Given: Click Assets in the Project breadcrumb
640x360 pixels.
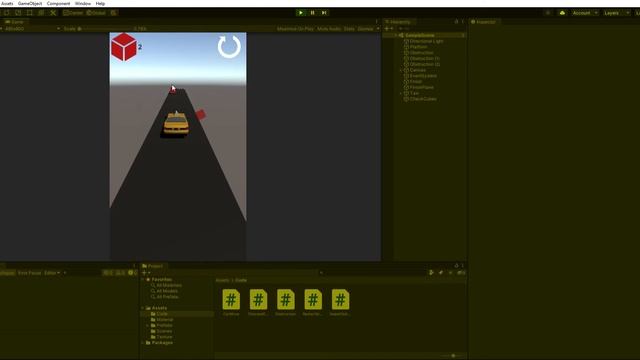Looking at the screenshot, I should pyautogui.click(x=222, y=280).
